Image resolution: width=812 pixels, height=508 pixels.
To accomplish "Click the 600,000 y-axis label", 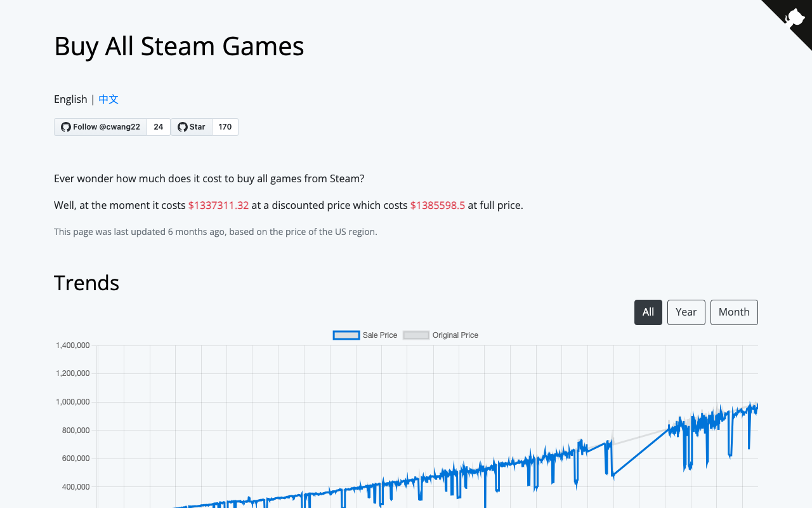I will tap(75, 458).
